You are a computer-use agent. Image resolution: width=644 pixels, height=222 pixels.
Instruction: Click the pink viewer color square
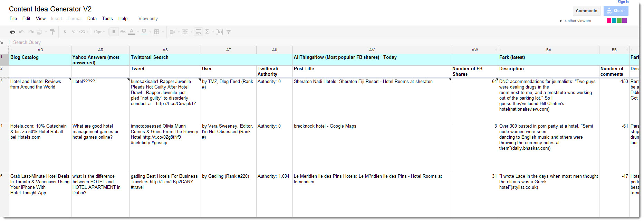pos(609,21)
